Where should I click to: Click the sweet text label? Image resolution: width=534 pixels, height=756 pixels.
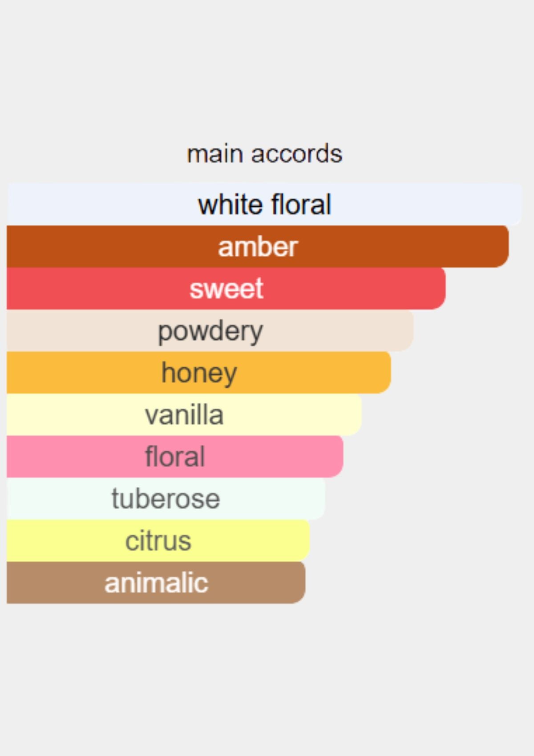coord(227,289)
